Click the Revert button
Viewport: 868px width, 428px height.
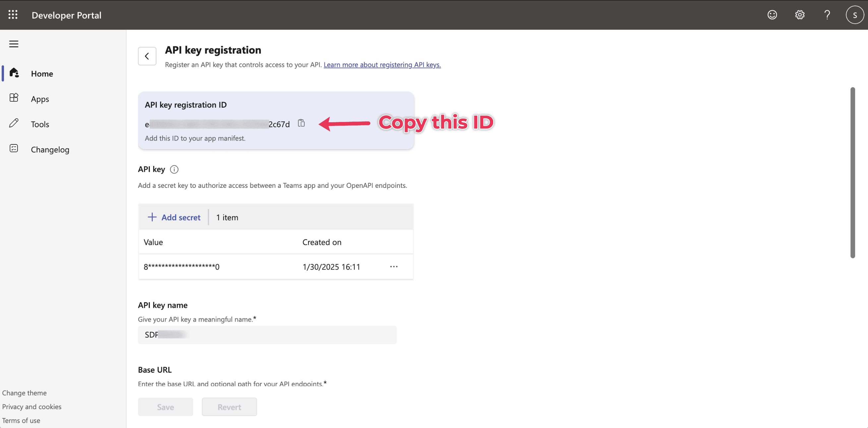[229, 407]
